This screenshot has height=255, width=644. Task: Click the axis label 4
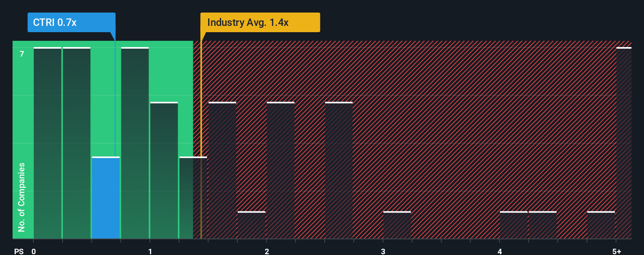[500, 251]
